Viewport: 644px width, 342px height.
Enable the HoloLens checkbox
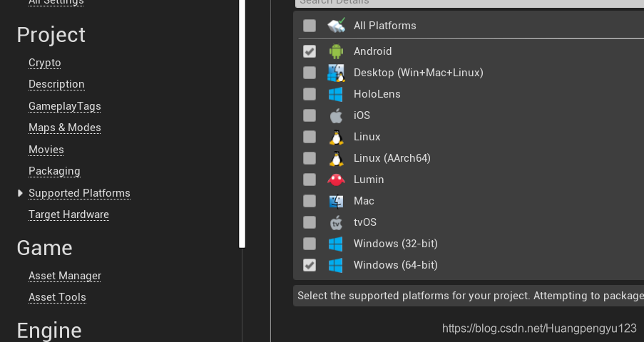point(310,94)
